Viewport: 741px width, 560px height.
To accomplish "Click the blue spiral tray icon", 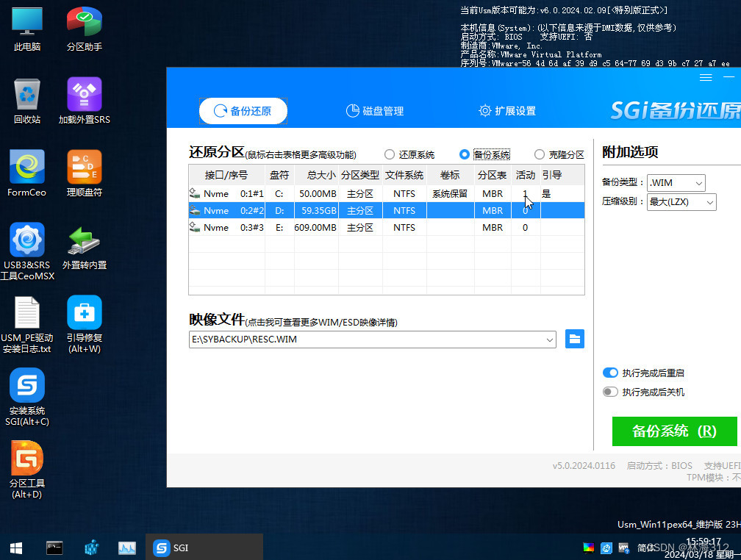I will click(606, 548).
